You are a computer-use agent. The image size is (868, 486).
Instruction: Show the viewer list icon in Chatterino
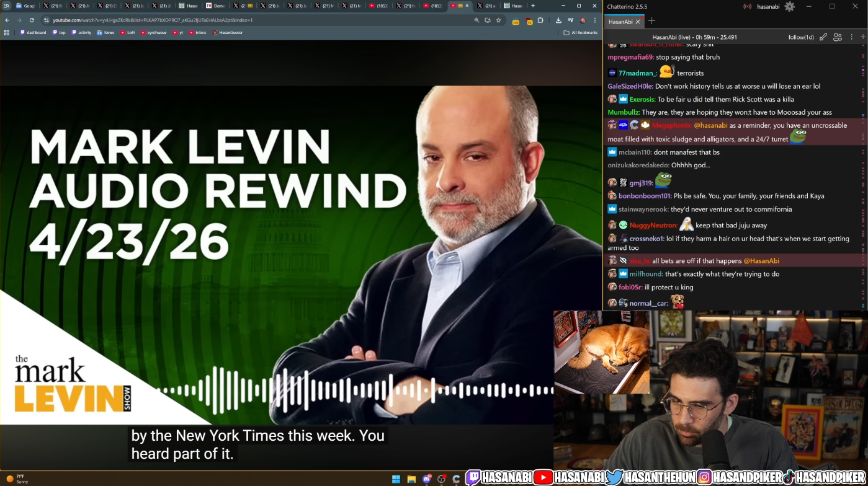click(x=838, y=37)
